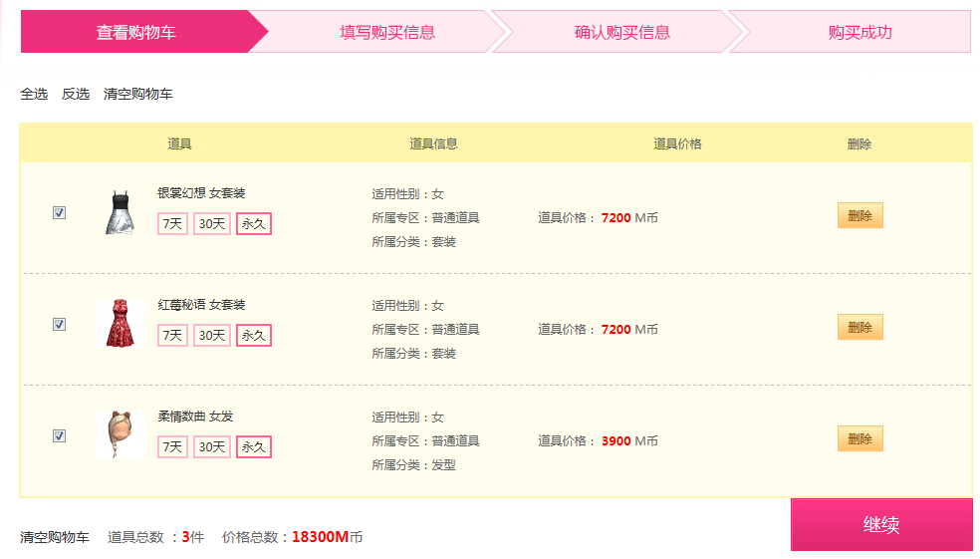This screenshot has height=559, width=980.
Task: Delete 银裳幻想 女套装 from cart
Action: click(x=860, y=215)
